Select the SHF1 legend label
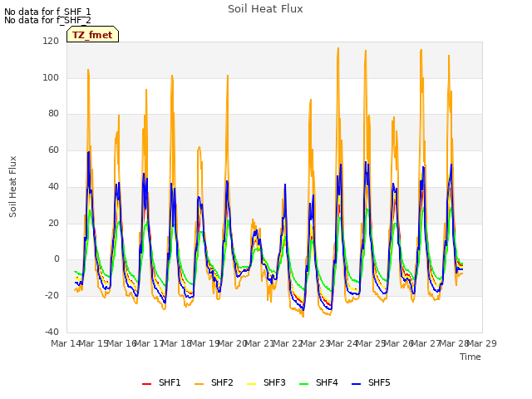 click(170, 382)
